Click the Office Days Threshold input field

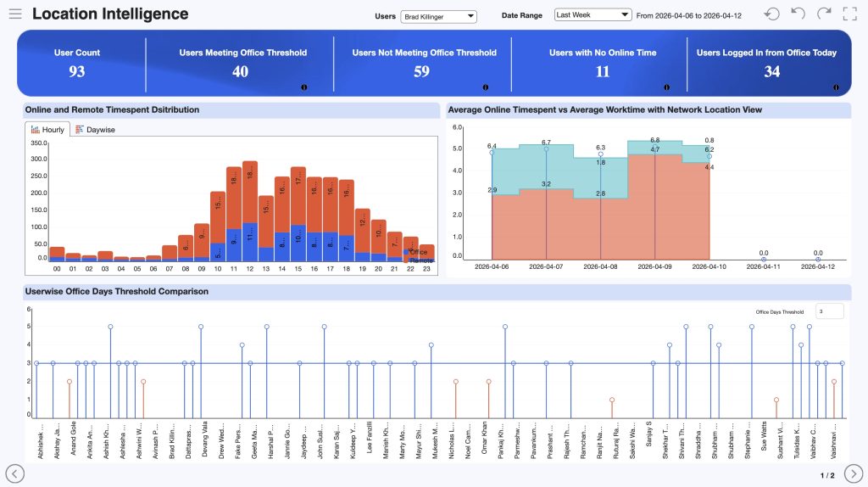829,311
